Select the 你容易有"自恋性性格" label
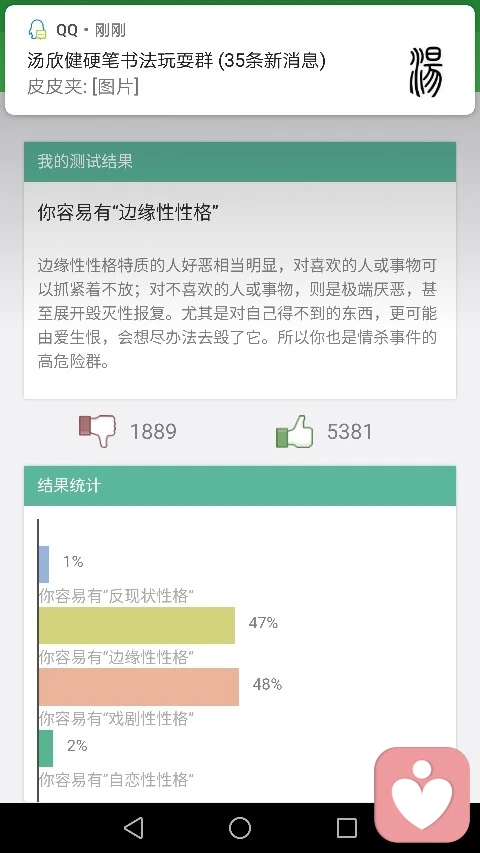Screen dimensions: 480x853 point(116,780)
